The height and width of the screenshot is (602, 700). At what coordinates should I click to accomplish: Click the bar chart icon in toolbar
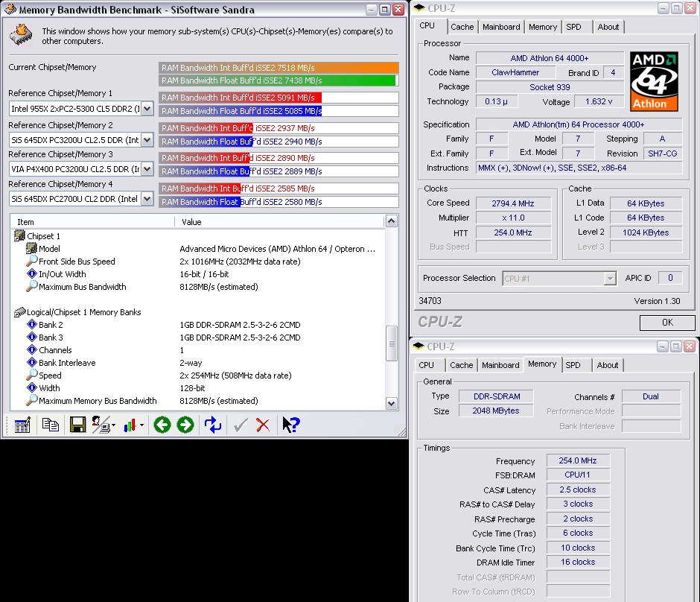click(130, 425)
